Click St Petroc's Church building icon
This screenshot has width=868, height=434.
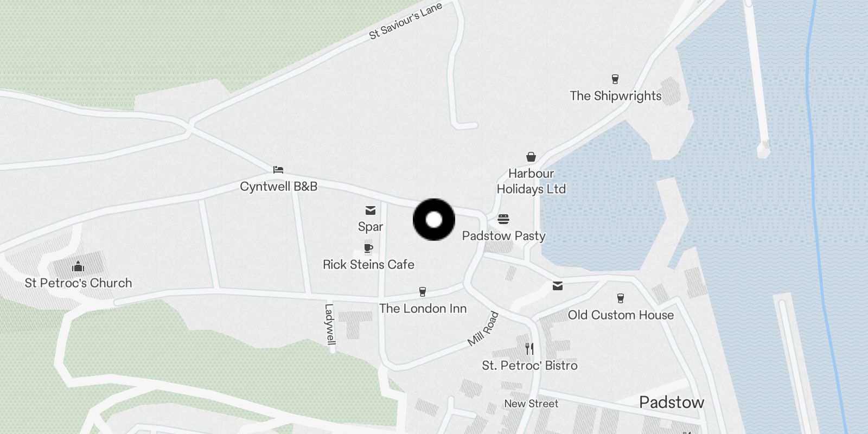tap(78, 266)
